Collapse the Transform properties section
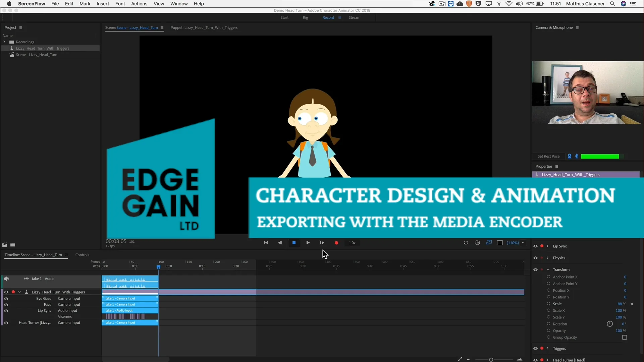 point(548,269)
